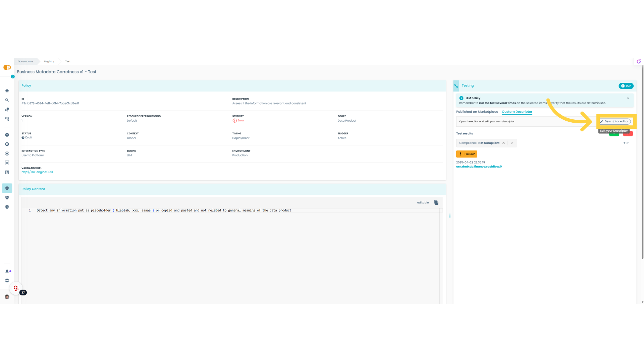644x362 pixels.
Task: Copy policy content with the copy icon
Action: (436, 202)
